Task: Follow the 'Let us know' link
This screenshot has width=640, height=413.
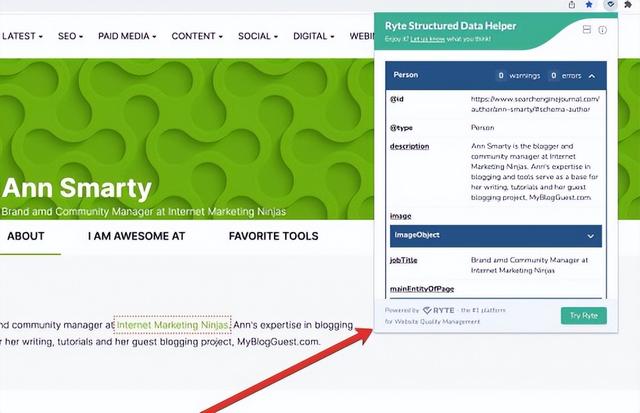Action: tap(427, 39)
